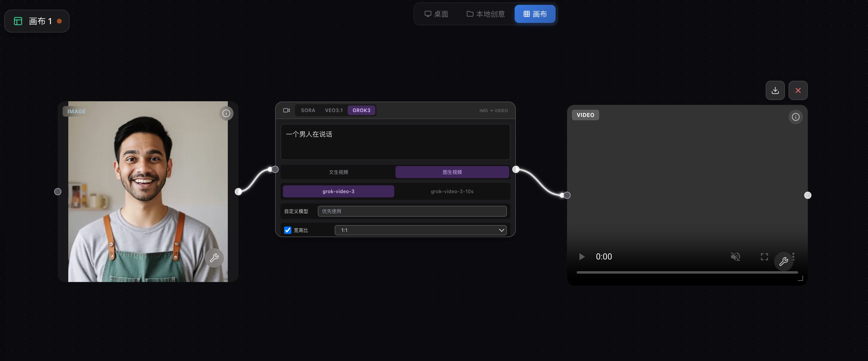Click the download icon above video node
The width and height of the screenshot is (868, 361).
pos(775,90)
